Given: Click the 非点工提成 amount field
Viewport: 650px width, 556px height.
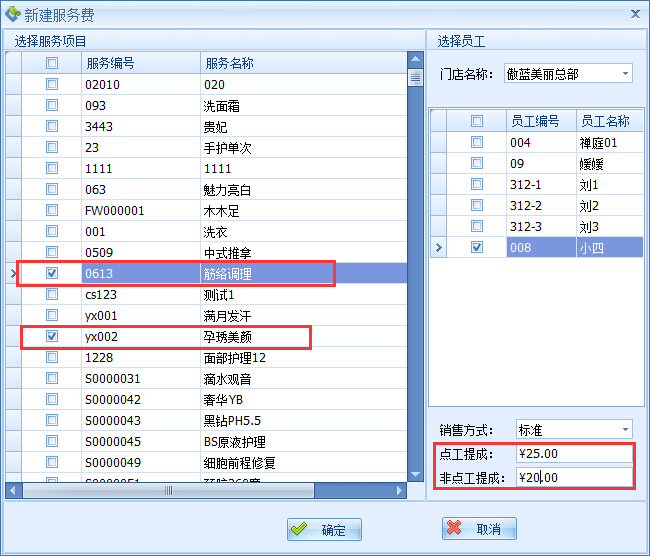Looking at the screenshot, I should point(573,478).
